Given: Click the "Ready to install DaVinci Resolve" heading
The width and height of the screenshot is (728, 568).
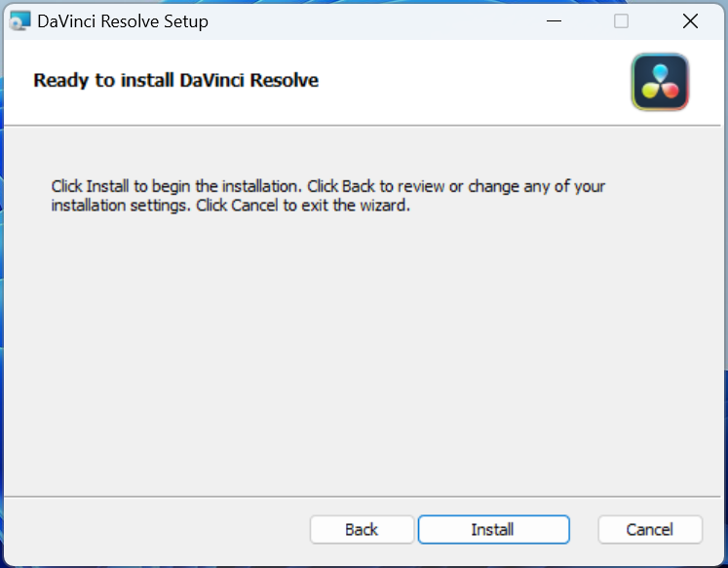Looking at the screenshot, I should tap(175, 80).
